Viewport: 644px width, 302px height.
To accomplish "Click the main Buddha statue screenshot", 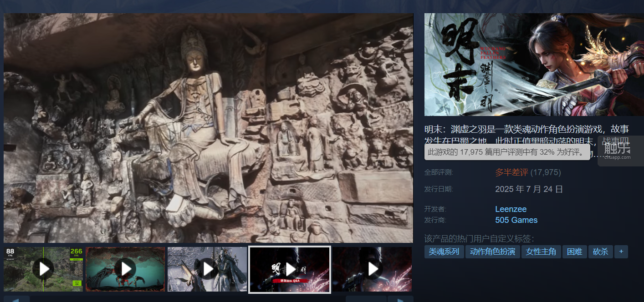I will [x=208, y=128].
